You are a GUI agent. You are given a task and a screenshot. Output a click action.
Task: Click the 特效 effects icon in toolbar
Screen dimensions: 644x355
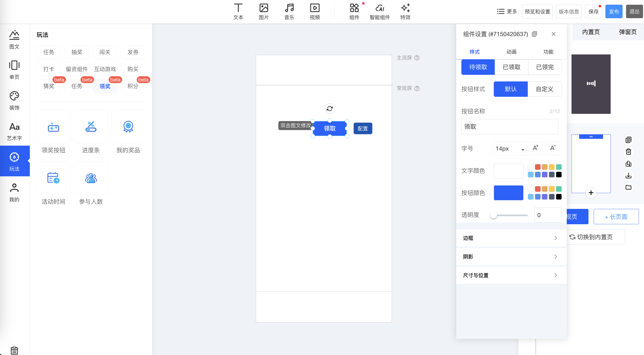[405, 12]
